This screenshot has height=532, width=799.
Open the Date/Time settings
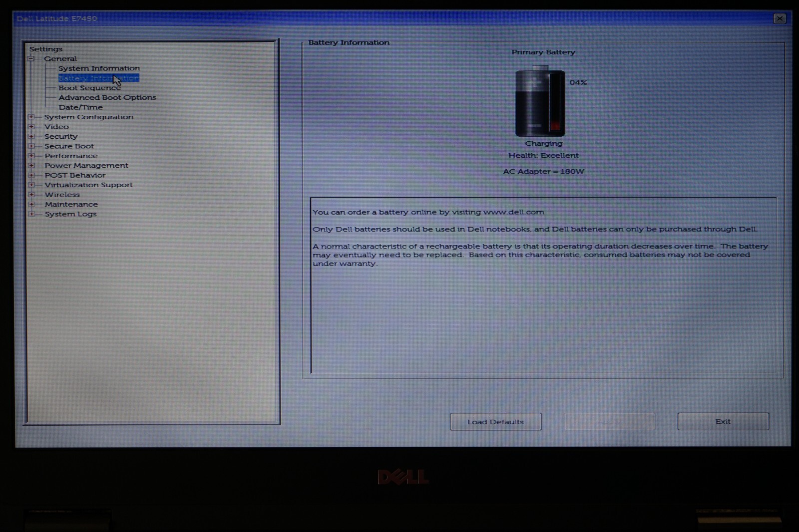click(80, 107)
